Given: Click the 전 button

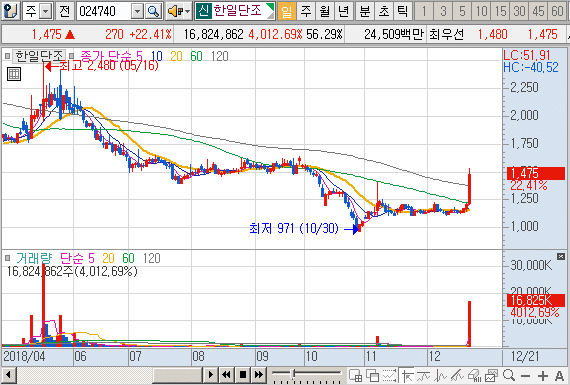Looking at the screenshot, I should point(65,11).
